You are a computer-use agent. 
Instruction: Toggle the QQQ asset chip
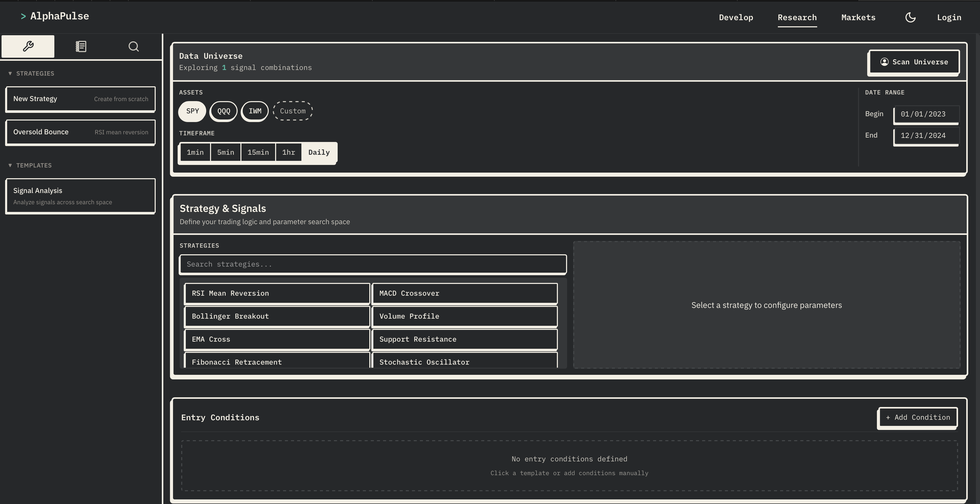tap(224, 111)
